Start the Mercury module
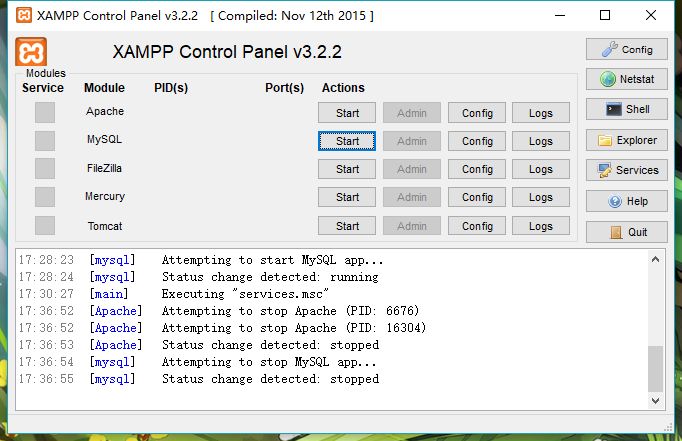682x441 pixels. pos(347,197)
